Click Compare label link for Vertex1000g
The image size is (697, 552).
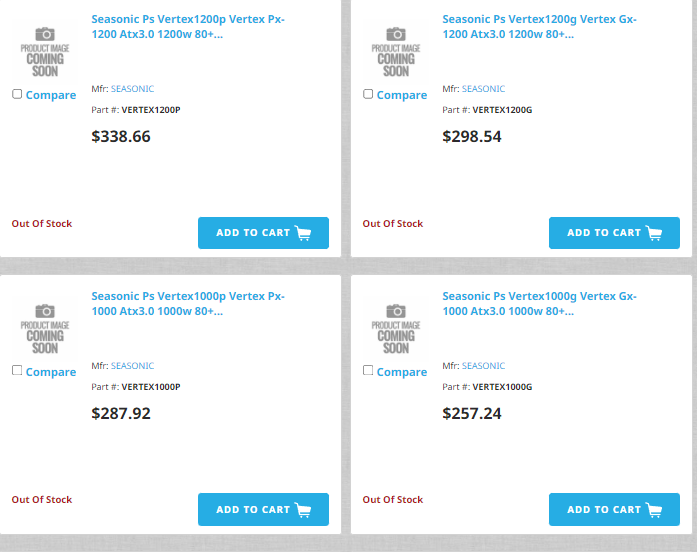402,372
